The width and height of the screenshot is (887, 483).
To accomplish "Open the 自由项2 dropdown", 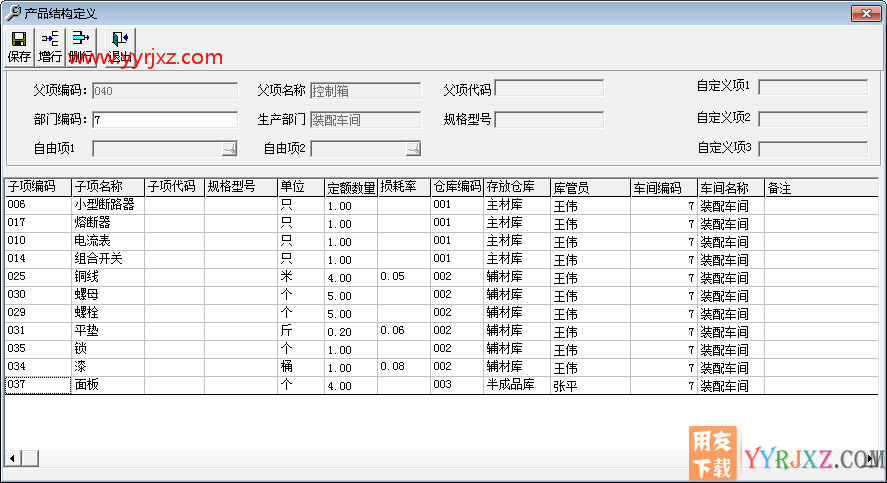I will pyautogui.click(x=413, y=150).
